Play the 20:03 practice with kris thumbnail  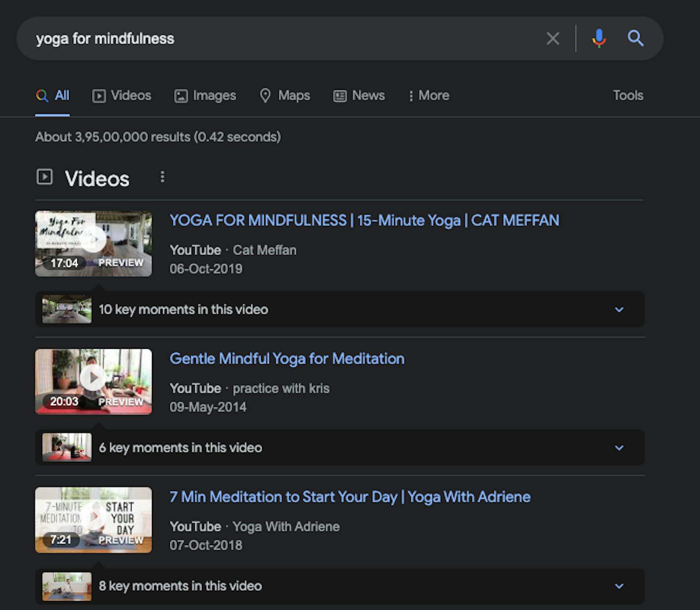coord(93,382)
